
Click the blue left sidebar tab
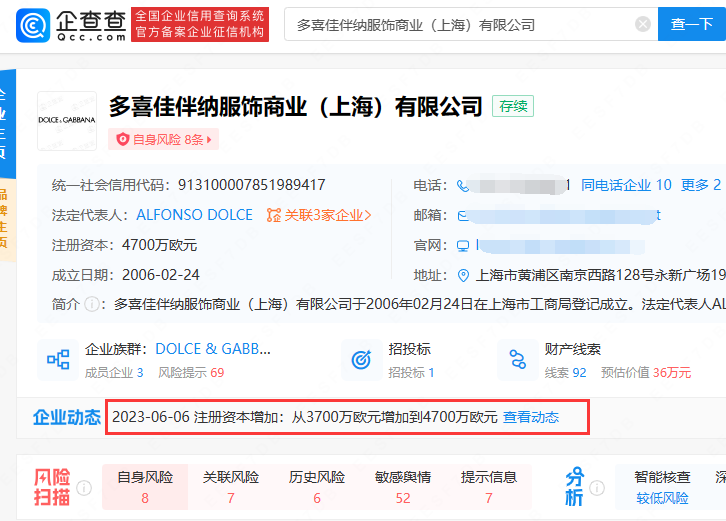(x=7, y=123)
